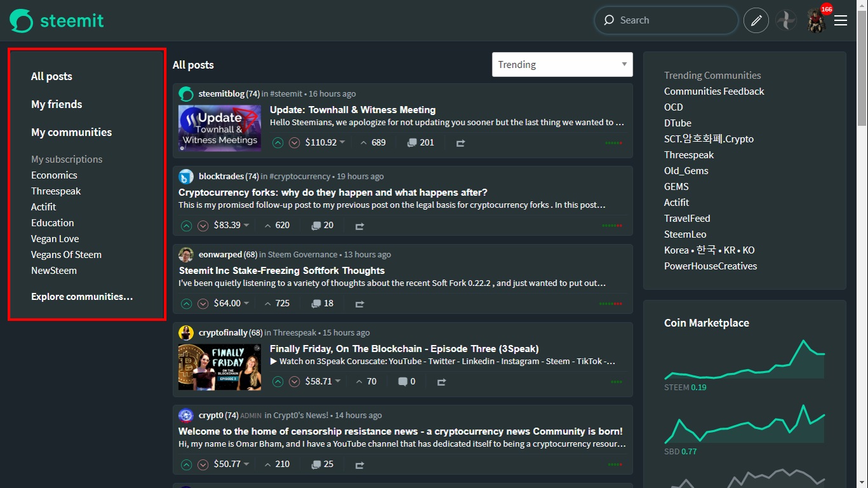This screenshot has height=488, width=868.
Task: Click the STEEM price chart
Action: tap(745, 360)
